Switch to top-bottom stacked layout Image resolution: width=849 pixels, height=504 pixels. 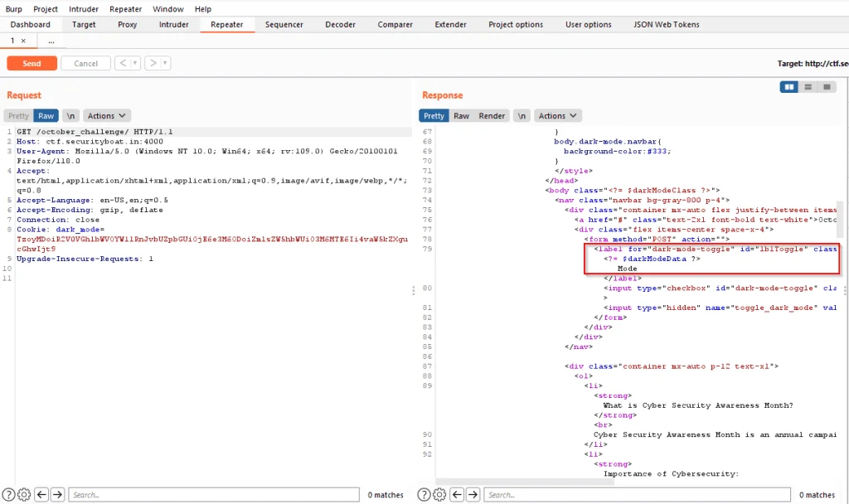click(x=808, y=86)
